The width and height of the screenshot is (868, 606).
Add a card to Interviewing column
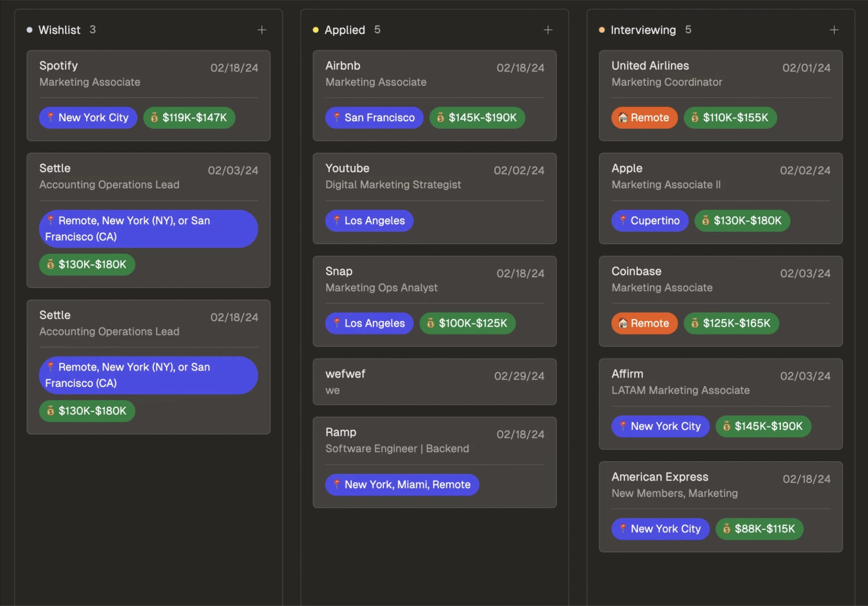point(834,30)
